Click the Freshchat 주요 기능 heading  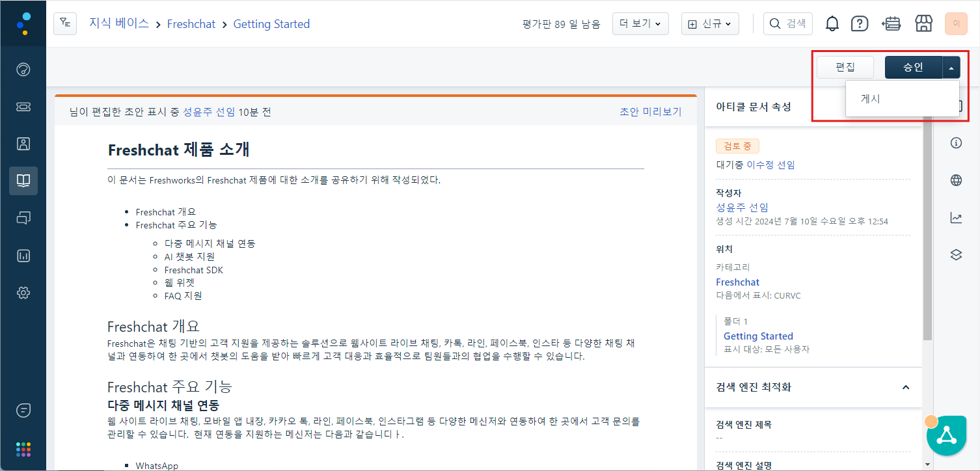(170, 387)
